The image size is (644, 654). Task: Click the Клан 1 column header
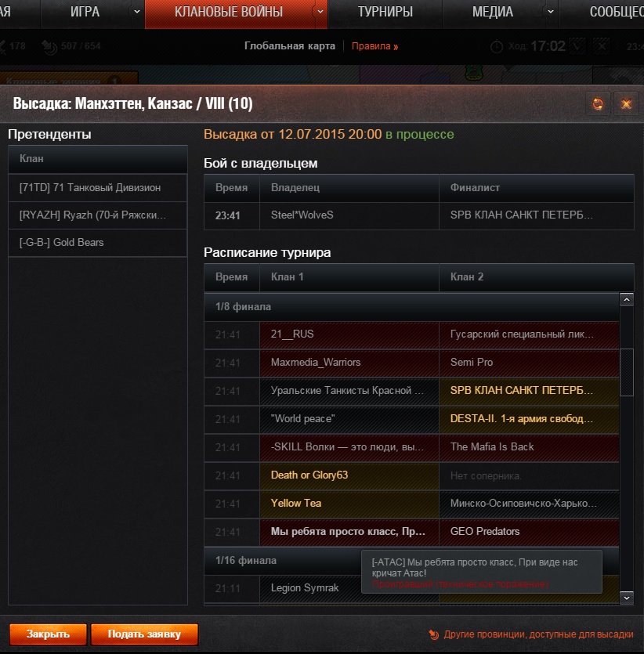(x=349, y=277)
